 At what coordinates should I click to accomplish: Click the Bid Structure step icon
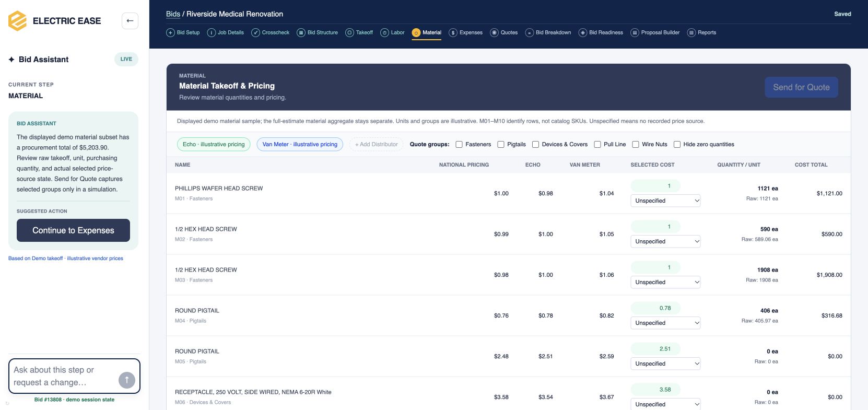301,32
